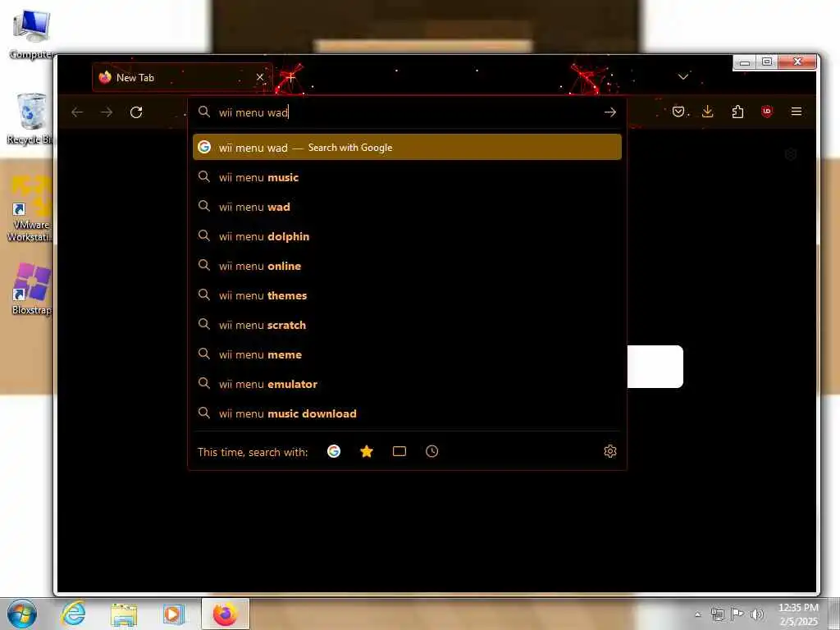Open Windows Media Player on taskbar
This screenshot has height=630, width=840.
(174, 614)
